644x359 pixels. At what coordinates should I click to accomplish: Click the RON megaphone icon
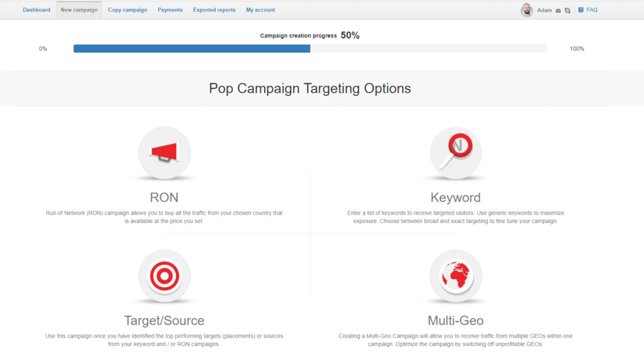click(164, 152)
